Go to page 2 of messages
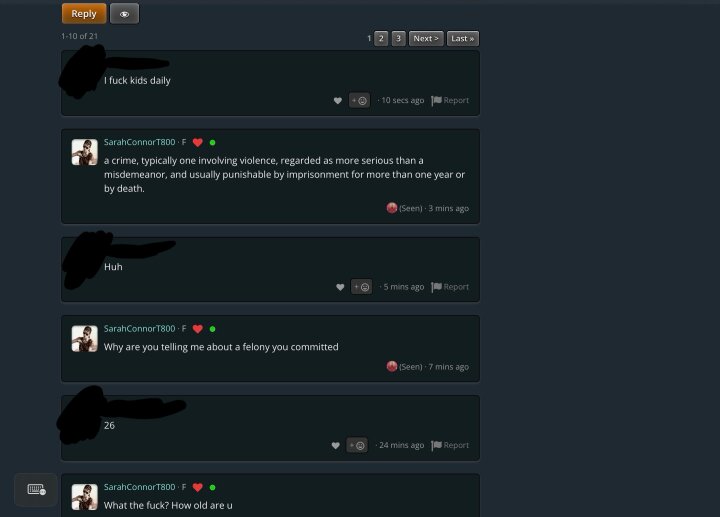720x517 pixels. point(381,39)
